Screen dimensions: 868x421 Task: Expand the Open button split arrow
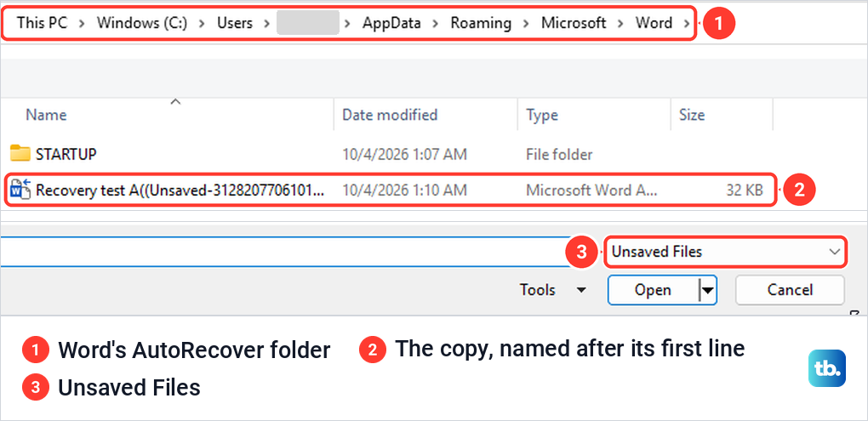click(707, 290)
